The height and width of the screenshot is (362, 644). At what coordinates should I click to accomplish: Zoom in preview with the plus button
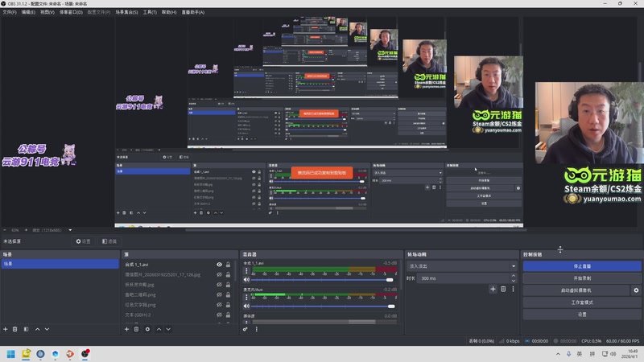(x=26, y=230)
